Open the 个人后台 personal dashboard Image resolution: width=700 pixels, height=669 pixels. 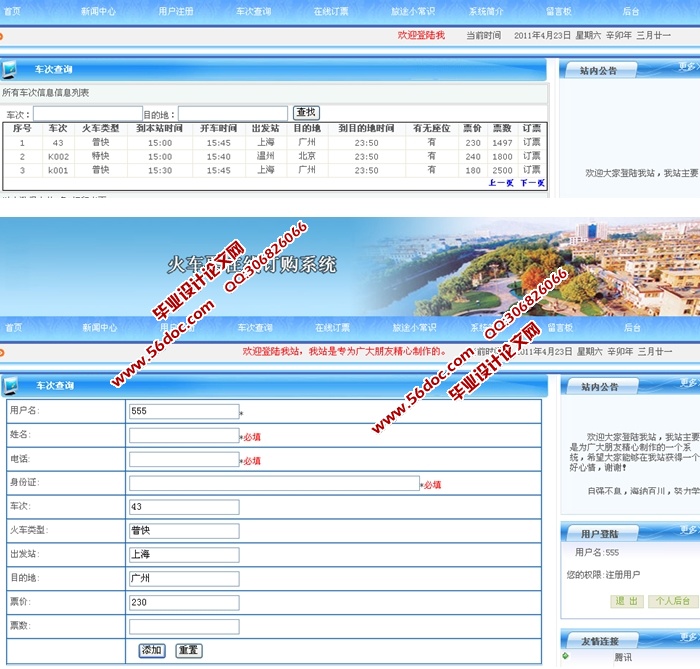click(x=672, y=601)
